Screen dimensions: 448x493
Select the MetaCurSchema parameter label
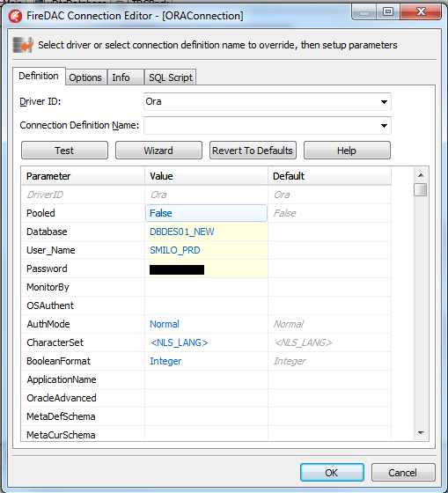click(61, 435)
